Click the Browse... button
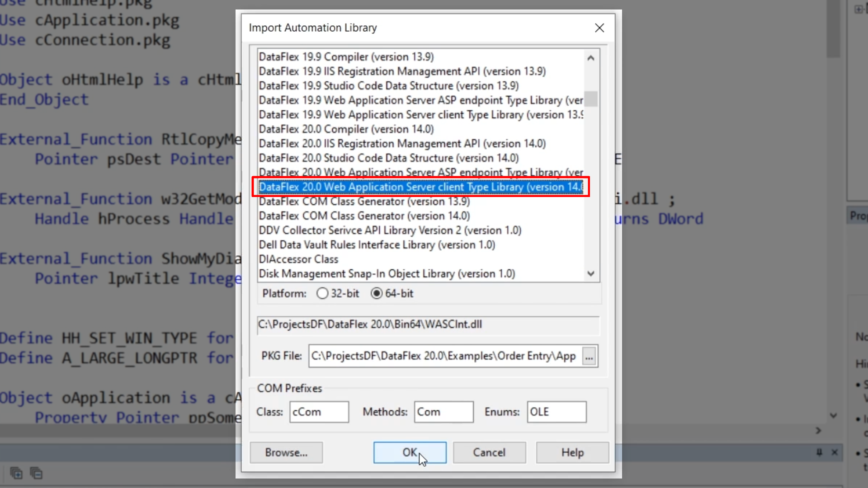Image resolution: width=868 pixels, height=488 pixels. coord(286,452)
